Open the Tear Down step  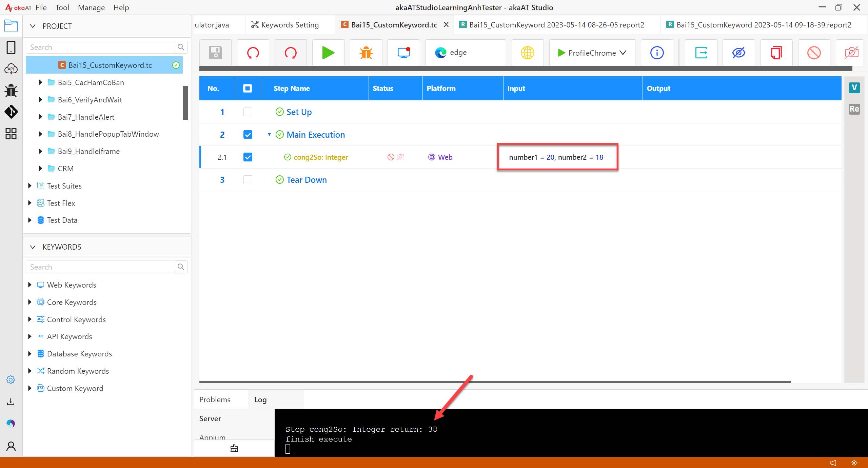click(307, 180)
